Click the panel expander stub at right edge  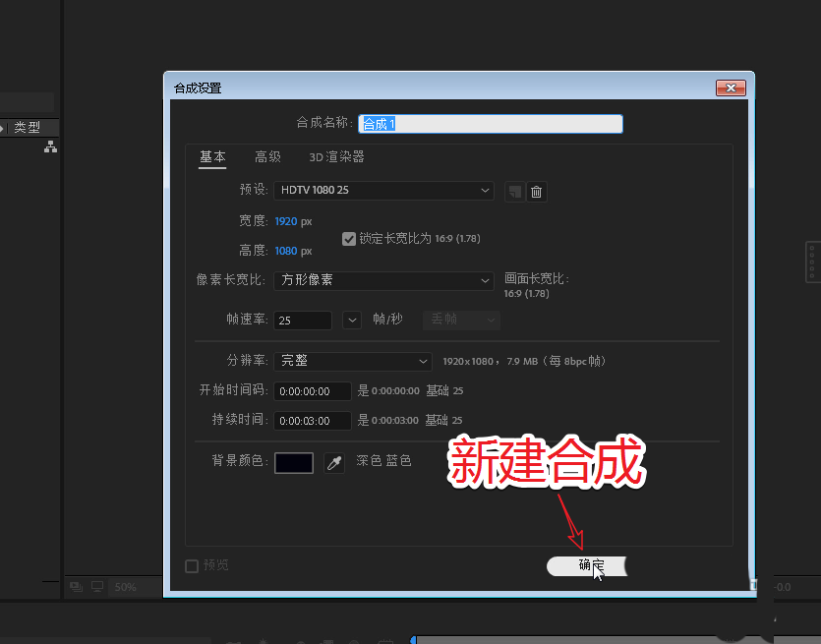(x=812, y=259)
